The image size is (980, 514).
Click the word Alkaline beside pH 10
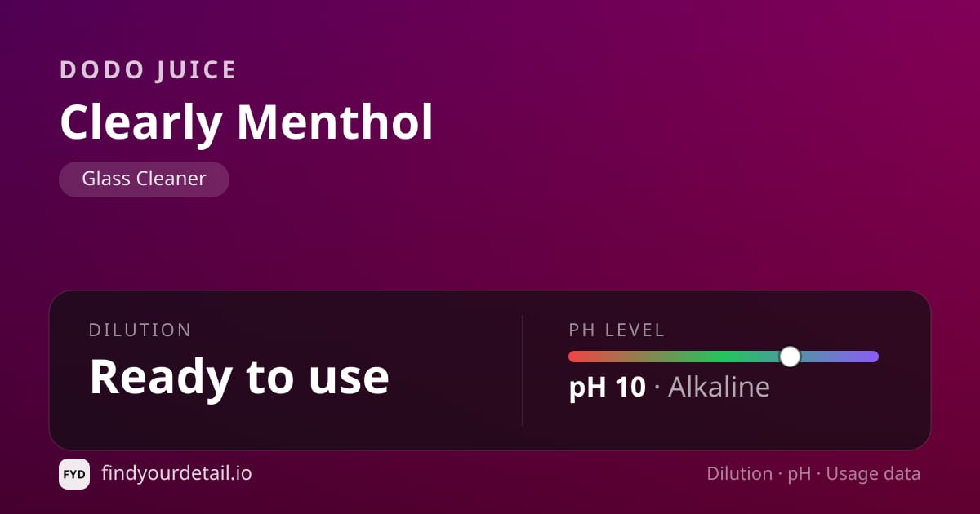pos(719,387)
